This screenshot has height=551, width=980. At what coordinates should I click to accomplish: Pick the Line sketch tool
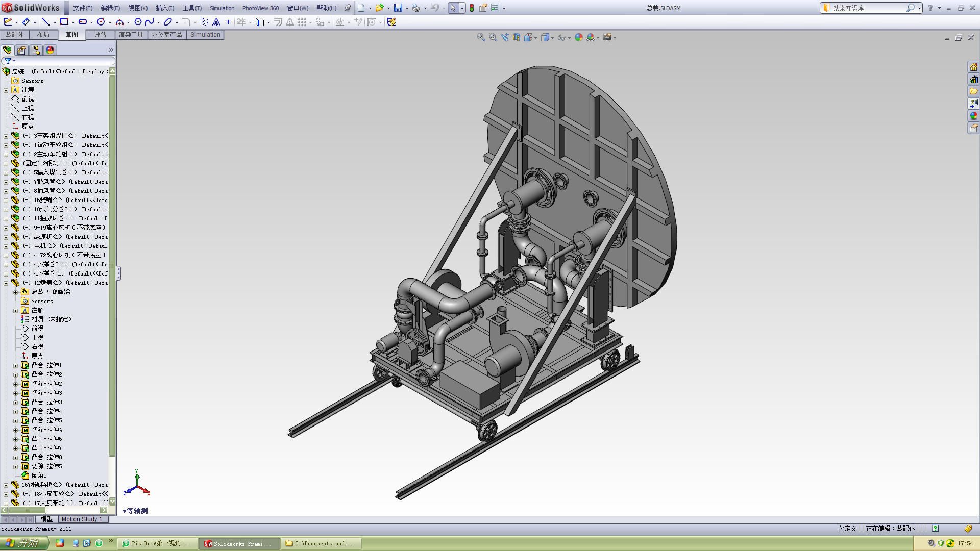point(45,22)
